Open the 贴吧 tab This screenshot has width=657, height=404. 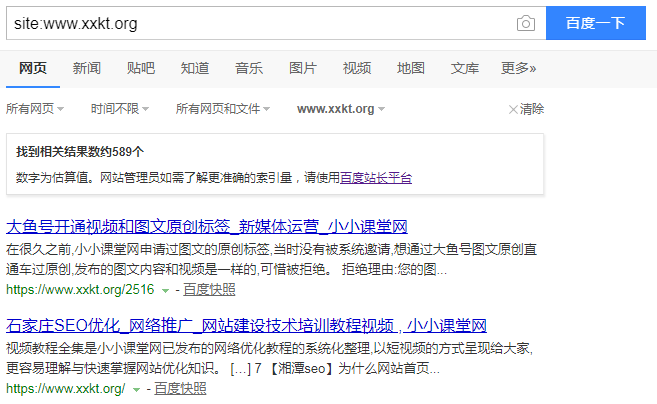coord(141,68)
